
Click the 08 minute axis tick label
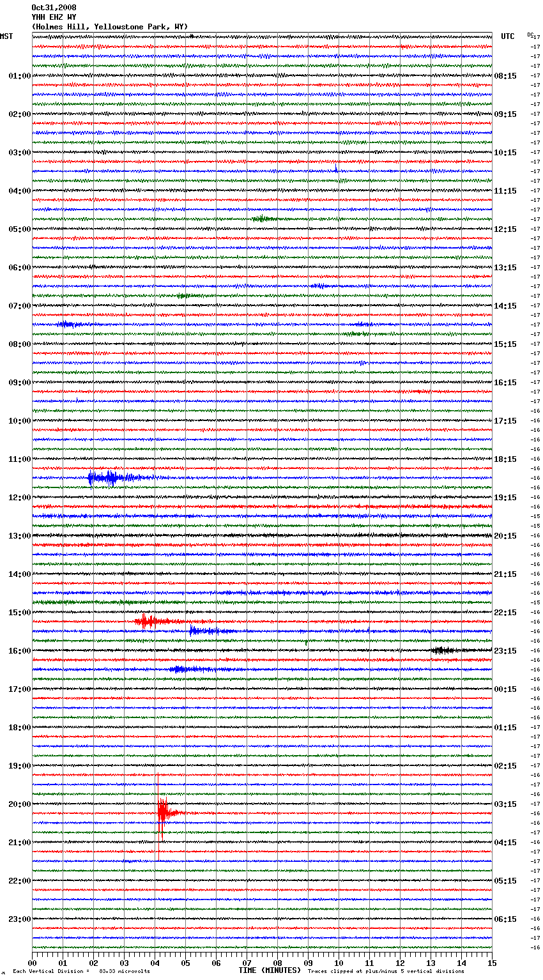[277, 963]
